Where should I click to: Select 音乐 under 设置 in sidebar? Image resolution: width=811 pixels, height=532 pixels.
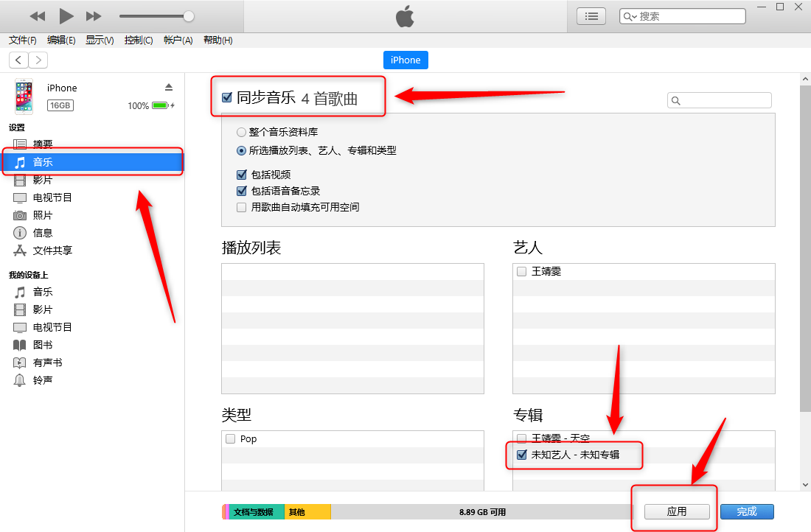[x=93, y=162]
